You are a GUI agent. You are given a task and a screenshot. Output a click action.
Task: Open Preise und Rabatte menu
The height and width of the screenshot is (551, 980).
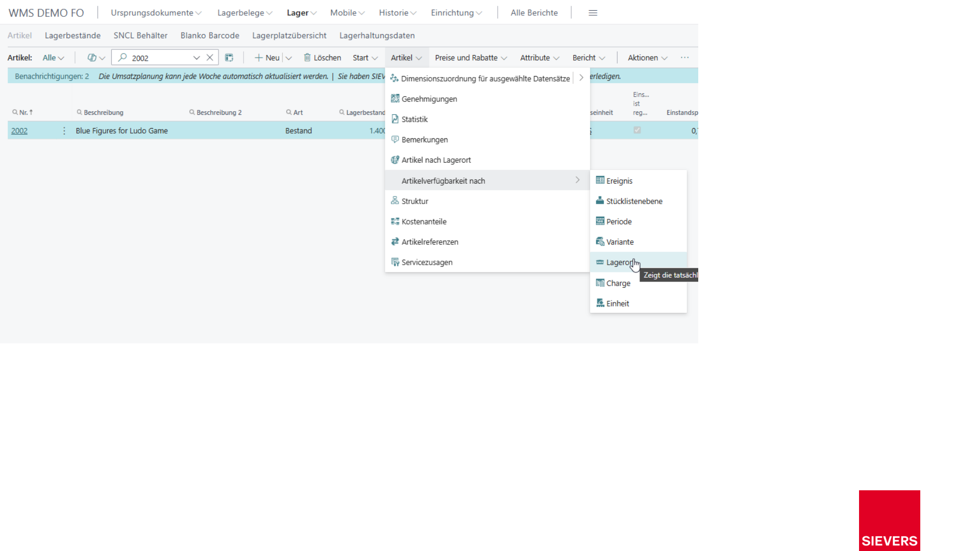[471, 58]
